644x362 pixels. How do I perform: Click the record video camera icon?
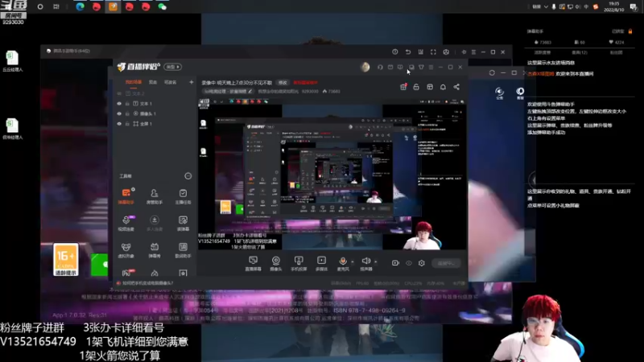pos(395,263)
